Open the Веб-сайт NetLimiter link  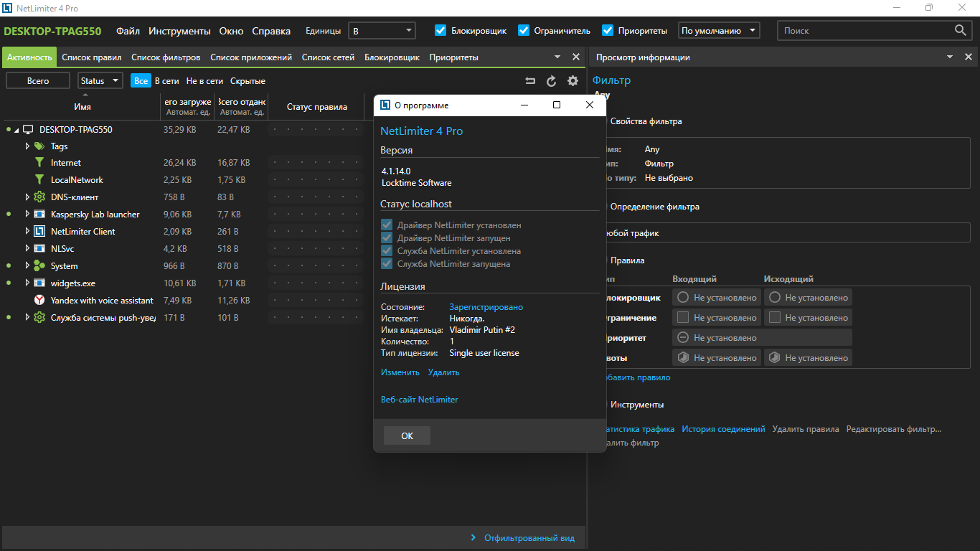pyautogui.click(x=419, y=400)
